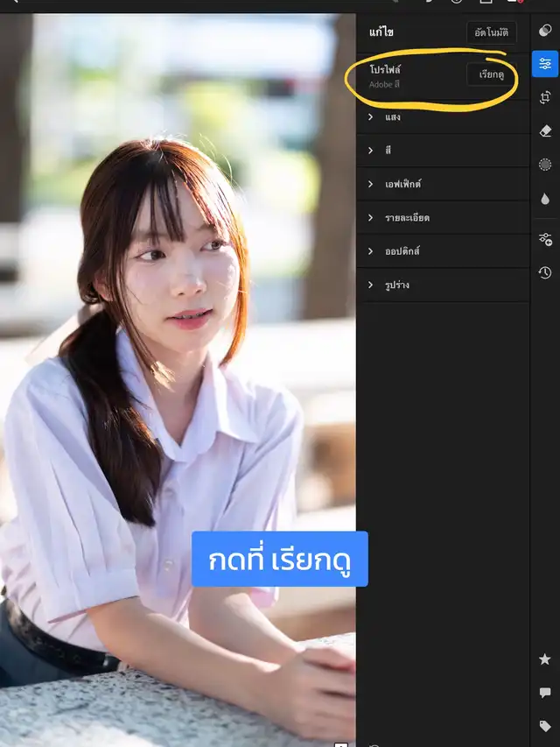Select the Healing eraser tool
This screenshot has width=560, height=747.
(545, 131)
